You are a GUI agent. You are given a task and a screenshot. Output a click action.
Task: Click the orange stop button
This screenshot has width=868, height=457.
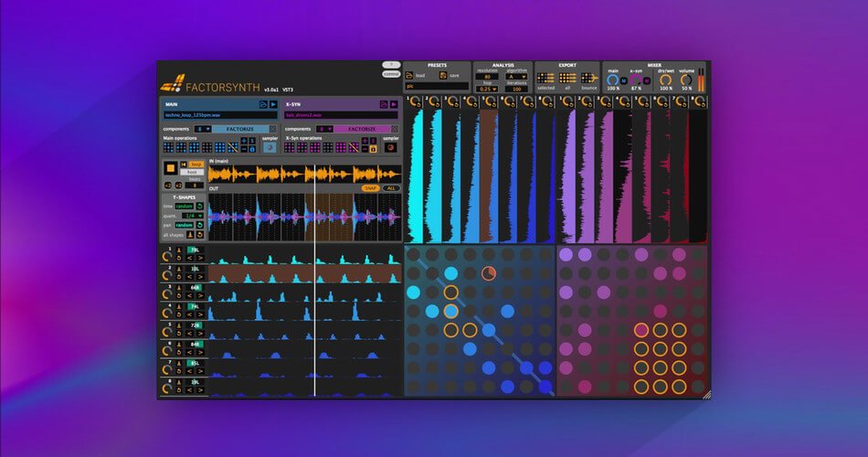coord(170,168)
